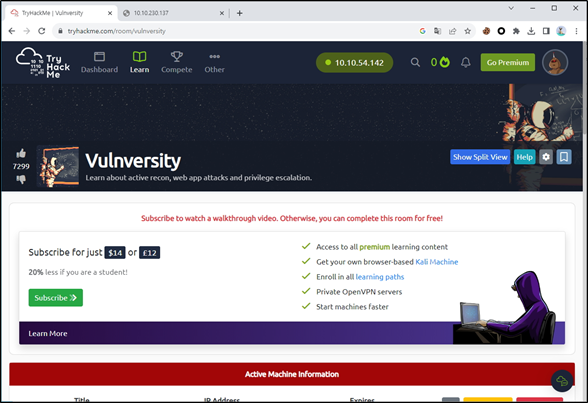Click the 10.10.54.142 VPN IP badge
Image resolution: width=588 pixels, height=403 pixels.
point(354,63)
